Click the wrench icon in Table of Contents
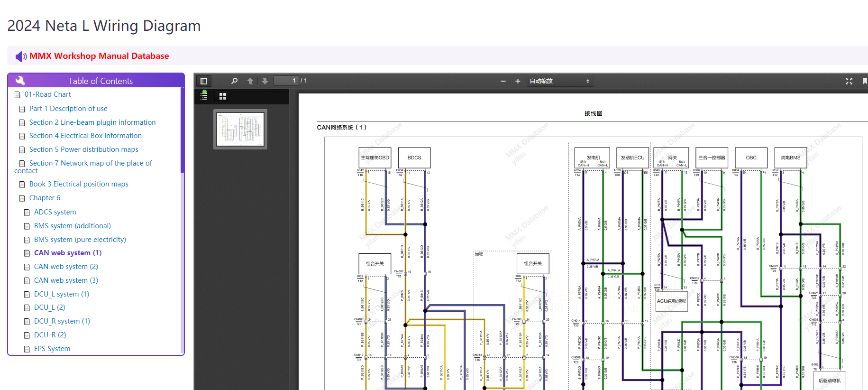Viewport: 868px width, 390px height. click(x=20, y=81)
